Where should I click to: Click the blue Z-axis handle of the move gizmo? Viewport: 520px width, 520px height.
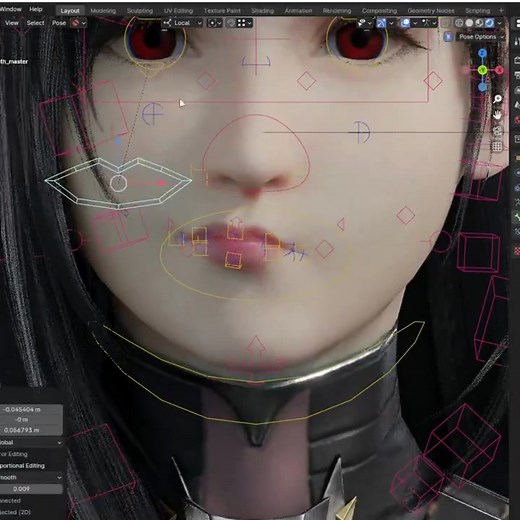click(118, 141)
